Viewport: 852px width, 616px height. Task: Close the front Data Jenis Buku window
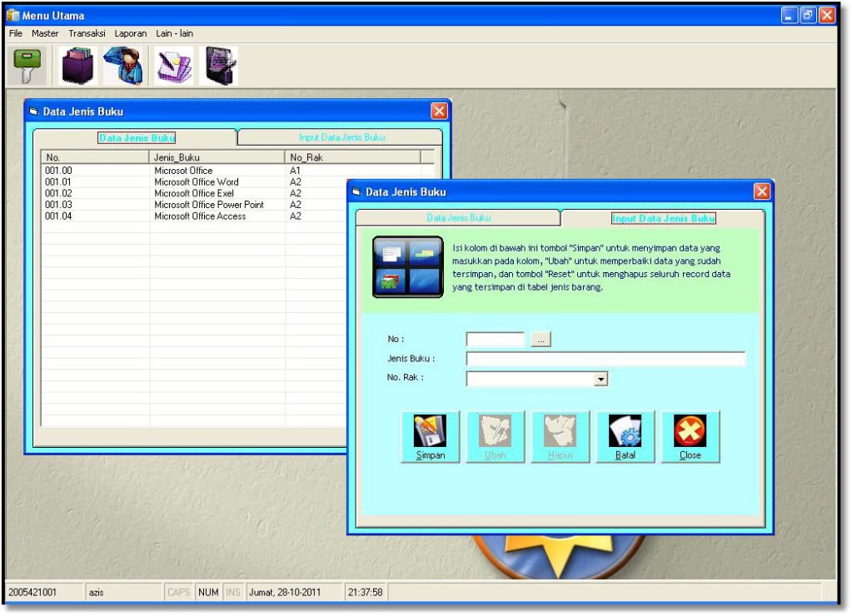[x=762, y=191]
